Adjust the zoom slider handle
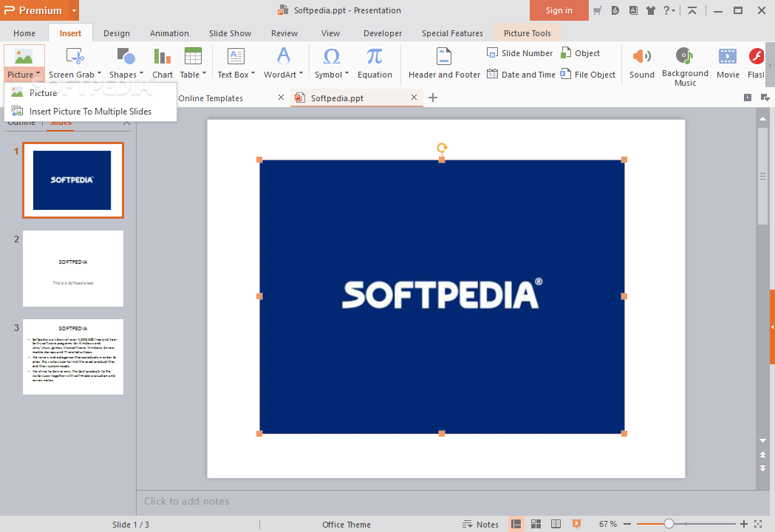 pos(668,524)
